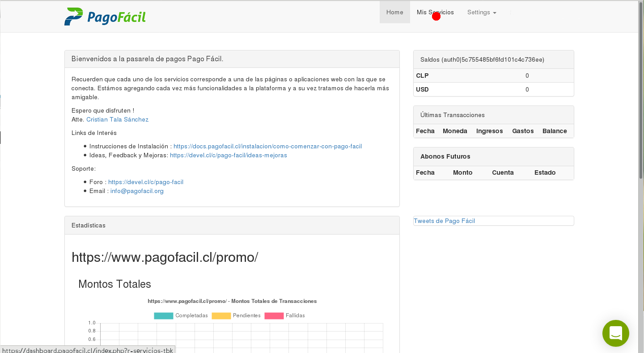Select the USD balance row
This screenshot has height=353, width=644.
click(494, 89)
